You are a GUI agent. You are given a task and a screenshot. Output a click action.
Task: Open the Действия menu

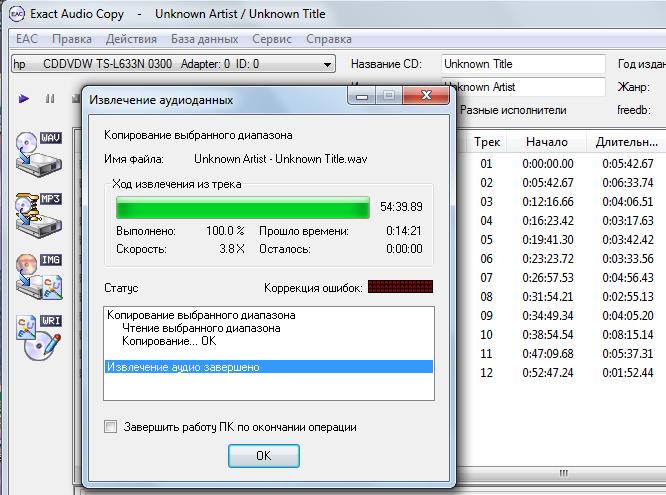click(131, 39)
